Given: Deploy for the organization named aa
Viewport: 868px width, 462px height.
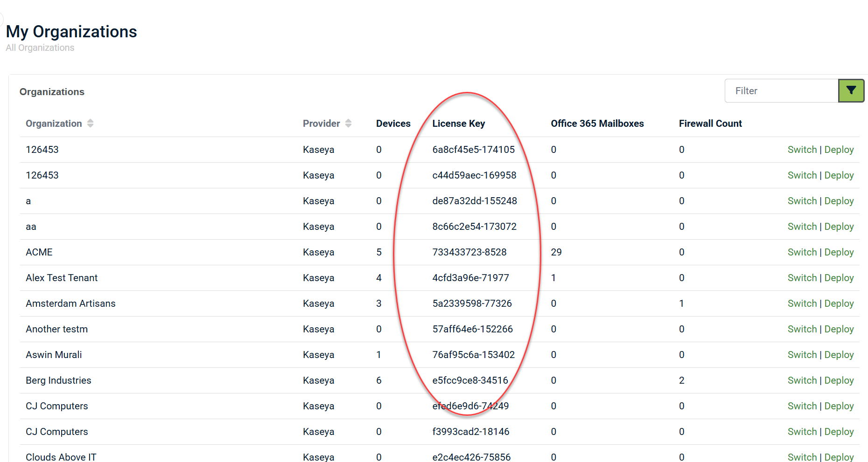Looking at the screenshot, I should coord(839,227).
